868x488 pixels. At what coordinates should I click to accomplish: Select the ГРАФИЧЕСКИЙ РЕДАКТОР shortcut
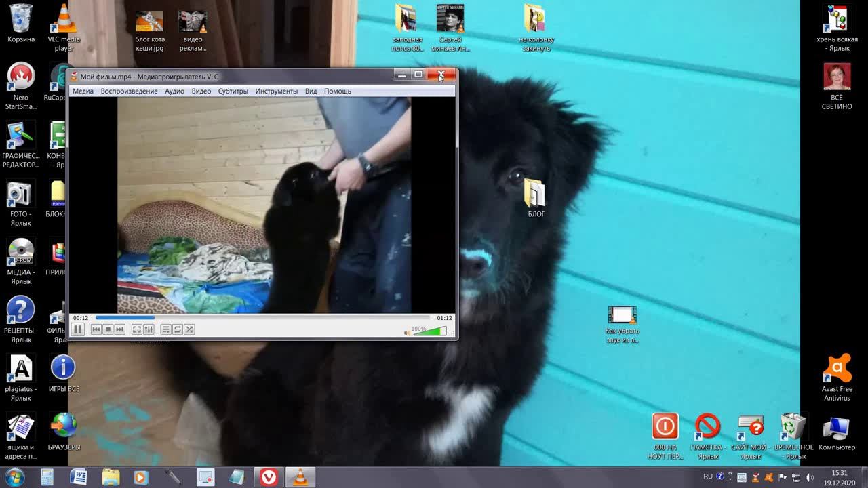tap(21, 145)
